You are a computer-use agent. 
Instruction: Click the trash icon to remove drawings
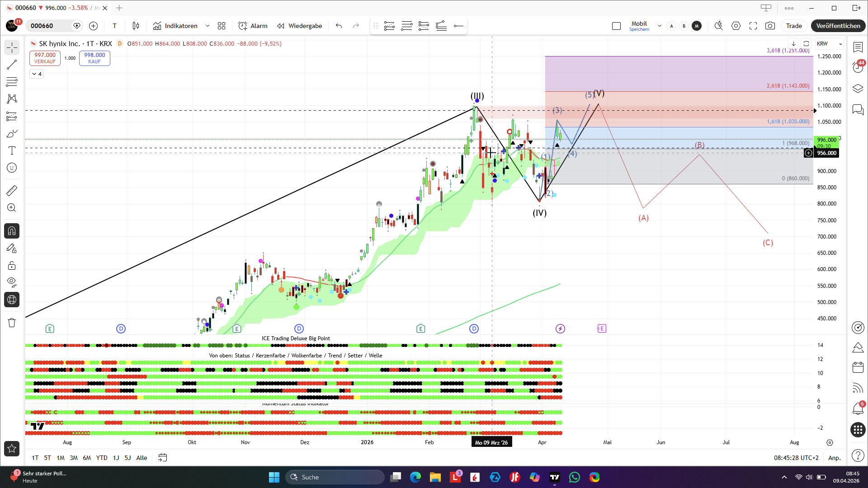pos(12,323)
